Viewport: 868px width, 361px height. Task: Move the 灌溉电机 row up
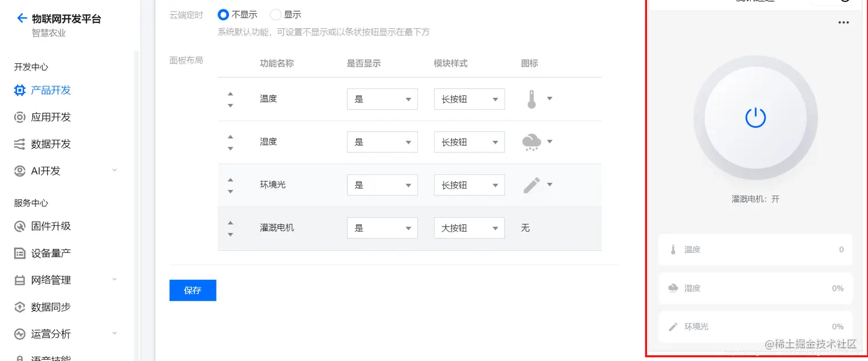pos(230,223)
